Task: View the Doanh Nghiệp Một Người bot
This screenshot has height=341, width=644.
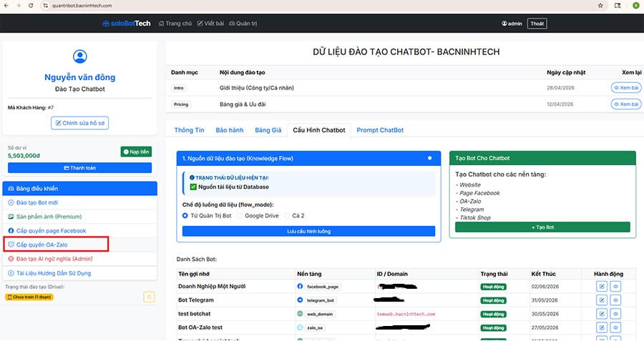Action: pyautogui.click(x=615, y=287)
